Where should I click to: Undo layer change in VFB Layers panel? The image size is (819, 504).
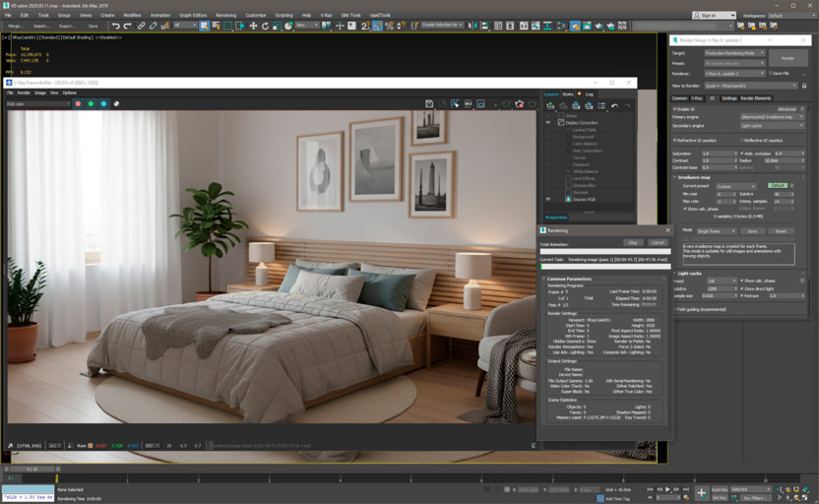[614, 105]
